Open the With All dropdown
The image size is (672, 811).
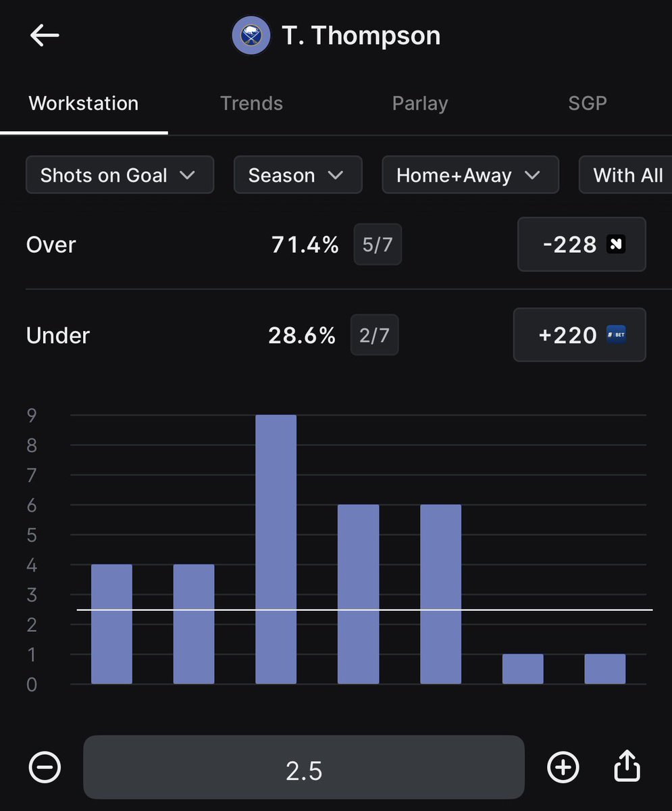click(x=625, y=175)
